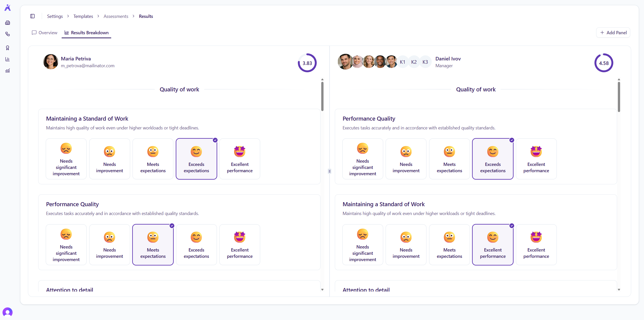This screenshot has width=644, height=320.
Task: Click the Overview speech bubble icon
Action: tap(34, 32)
